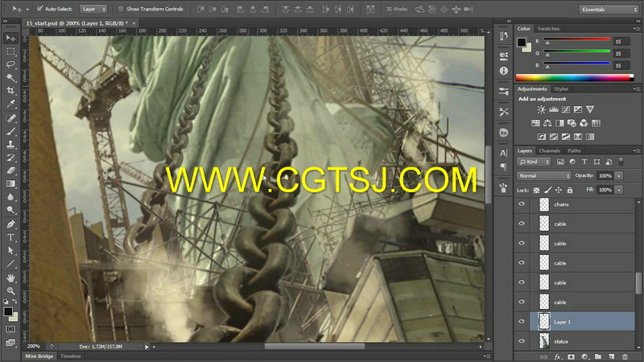Select the Horizontal Type tool

10,237
